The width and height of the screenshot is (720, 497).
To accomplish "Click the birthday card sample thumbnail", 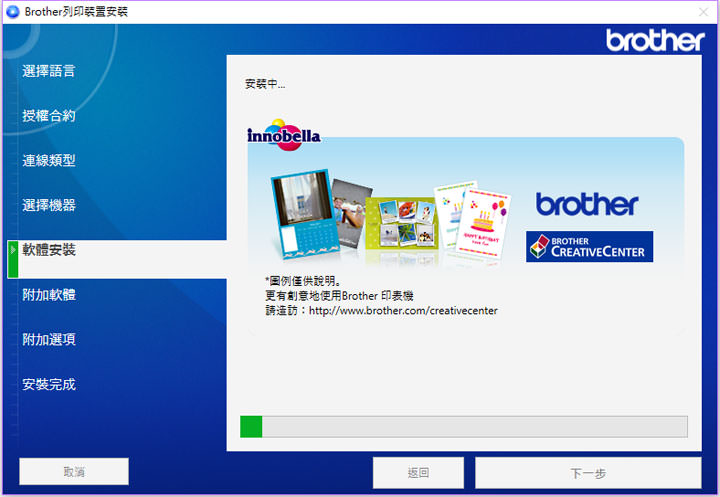I will (x=484, y=223).
